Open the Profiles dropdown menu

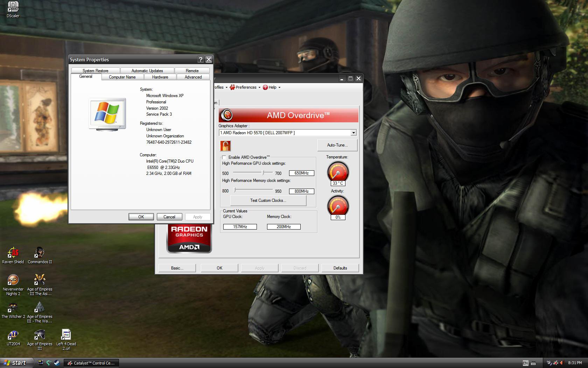pos(220,87)
